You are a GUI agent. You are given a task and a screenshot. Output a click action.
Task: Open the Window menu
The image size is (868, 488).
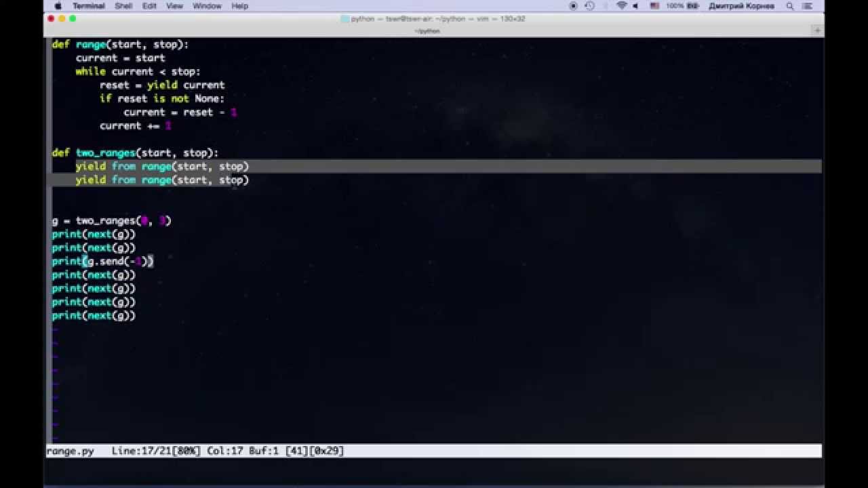coord(207,5)
